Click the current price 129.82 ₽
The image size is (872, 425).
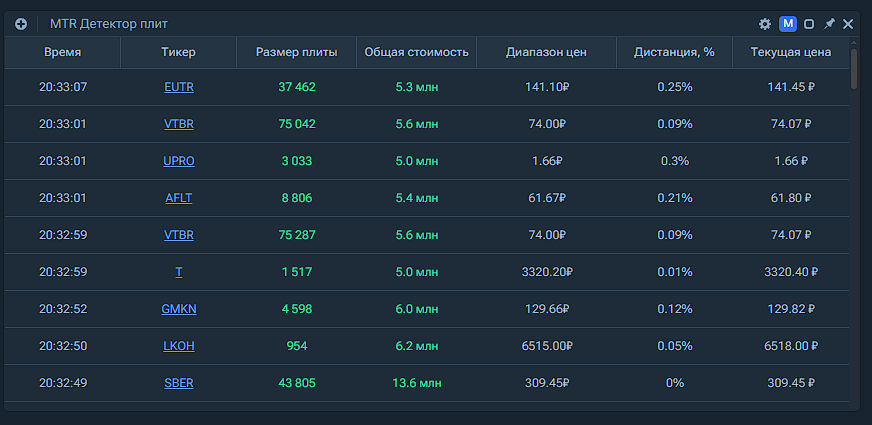(x=791, y=309)
